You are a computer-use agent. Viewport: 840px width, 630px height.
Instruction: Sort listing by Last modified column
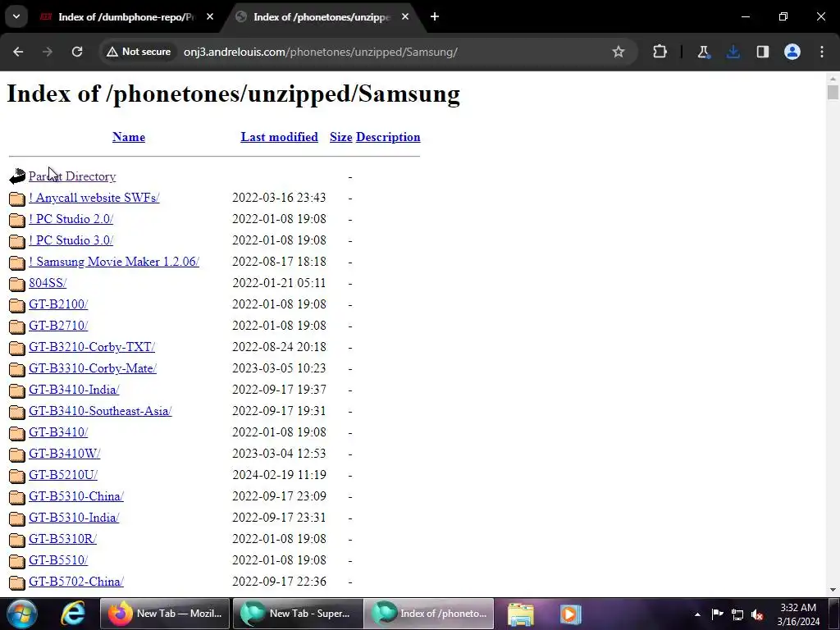pyautogui.click(x=279, y=137)
